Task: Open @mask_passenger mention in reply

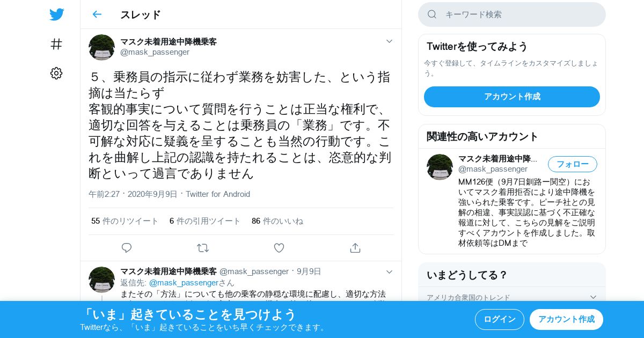Action: coord(184,283)
